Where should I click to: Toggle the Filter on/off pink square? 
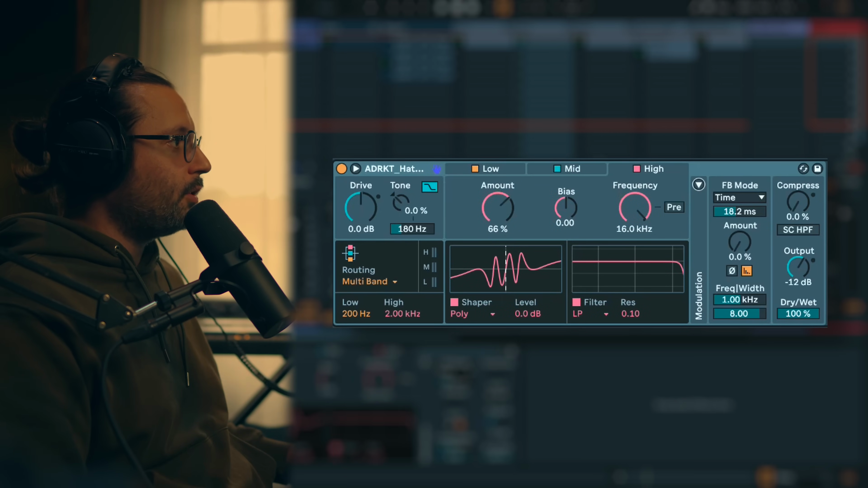577,302
